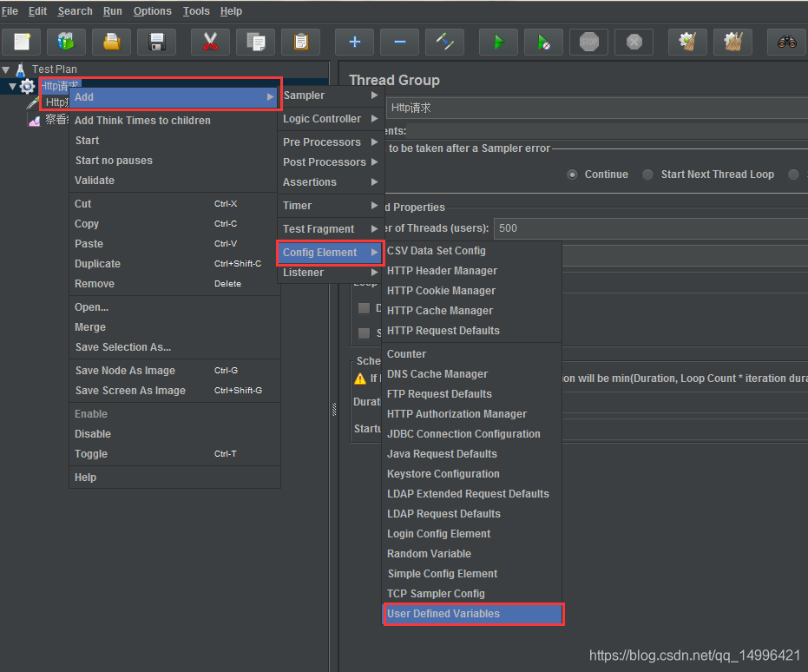Click the Name field containing Http请求

597,108
